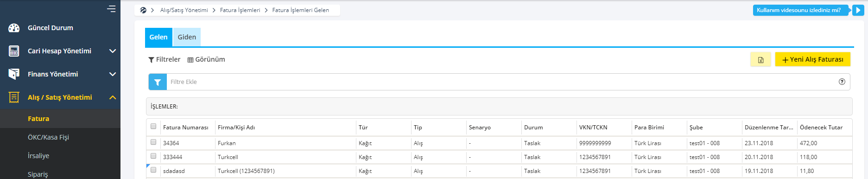Open İrsaliye in the sidebar
The width and height of the screenshot is (868, 179).
click(38, 156)
